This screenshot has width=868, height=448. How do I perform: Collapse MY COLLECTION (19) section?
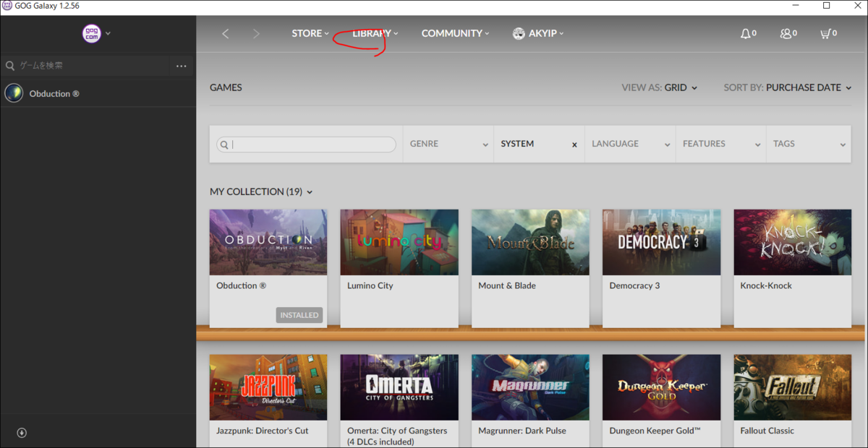(261, 191)
